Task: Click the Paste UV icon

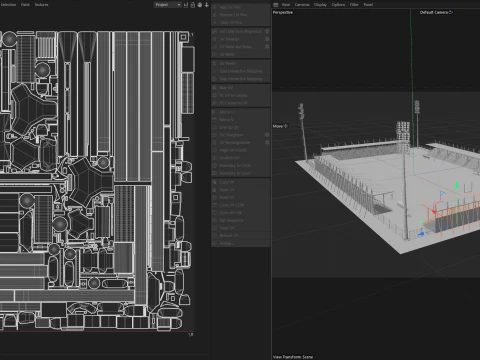Action: [x=215, y=190]
